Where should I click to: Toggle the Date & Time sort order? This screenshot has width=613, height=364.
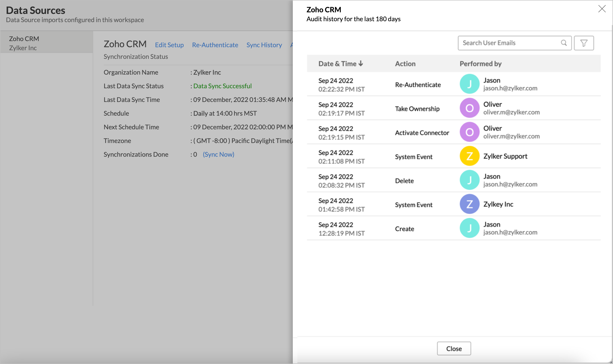tap(361, 63)
